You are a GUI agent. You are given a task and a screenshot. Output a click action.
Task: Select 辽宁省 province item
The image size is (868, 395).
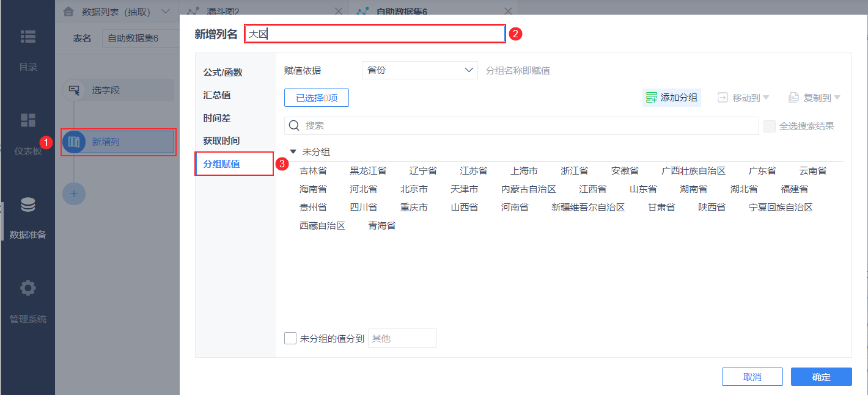(423, 171)
